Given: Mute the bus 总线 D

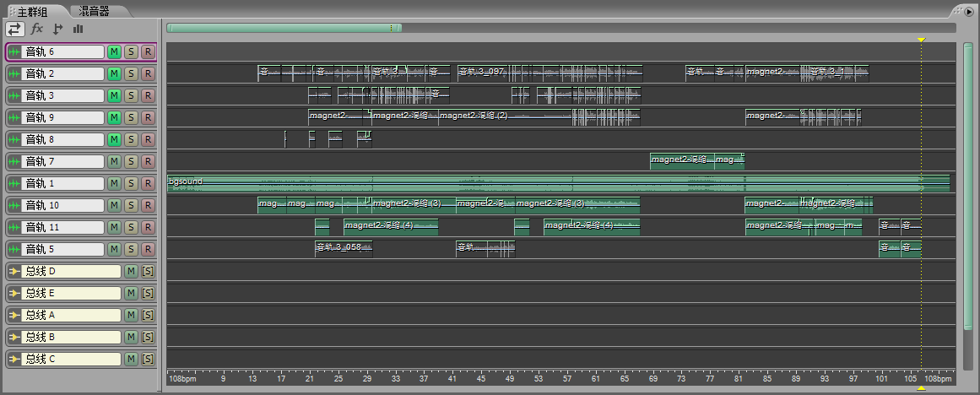Looking at the screenshot, I should click(131, 271).
